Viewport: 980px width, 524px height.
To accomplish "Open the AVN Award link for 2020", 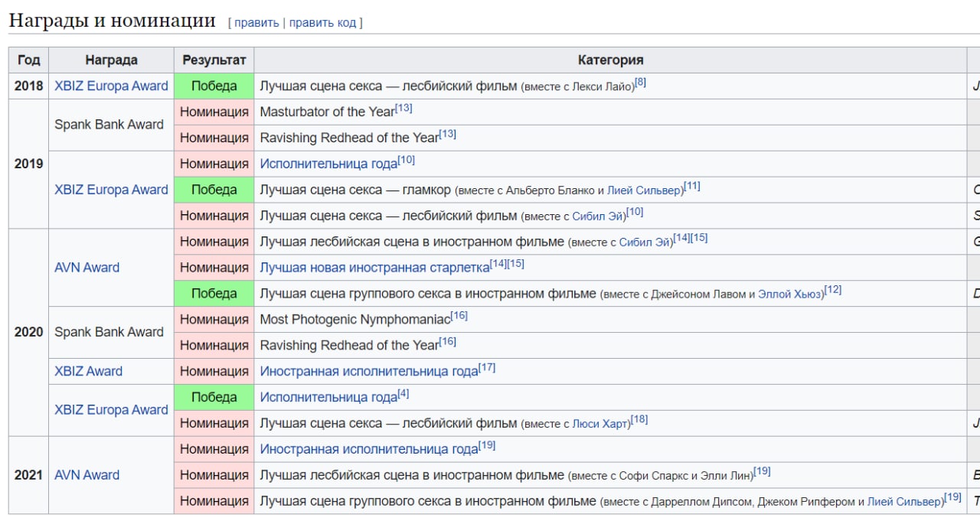I will point(87,268).
